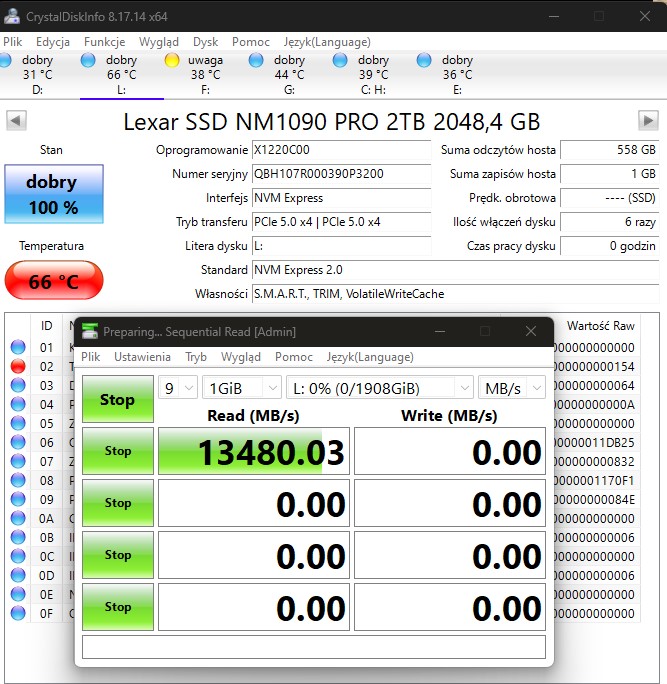Select drive E: status icon at 36 °C
The image size is (667, 684).
click(425, 61)
